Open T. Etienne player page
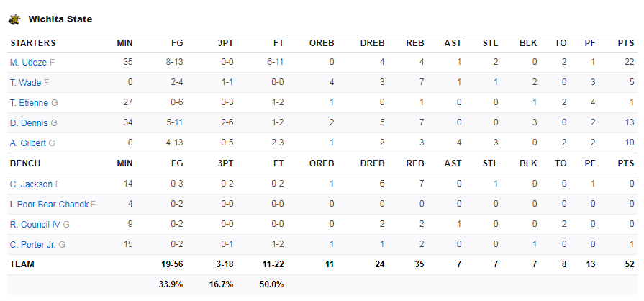This screenshot has height=301, width=644. [30, 103]
